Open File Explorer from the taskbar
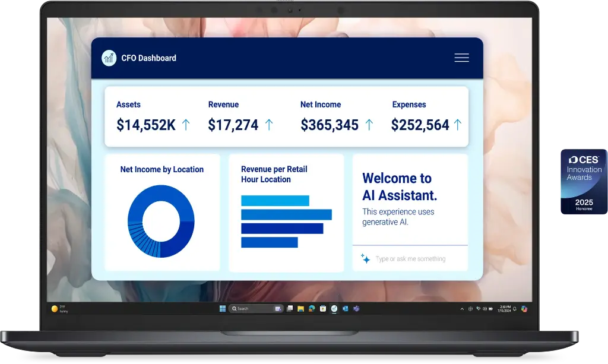This screenshot has width=608, height=364. click(x=301, y=309)
